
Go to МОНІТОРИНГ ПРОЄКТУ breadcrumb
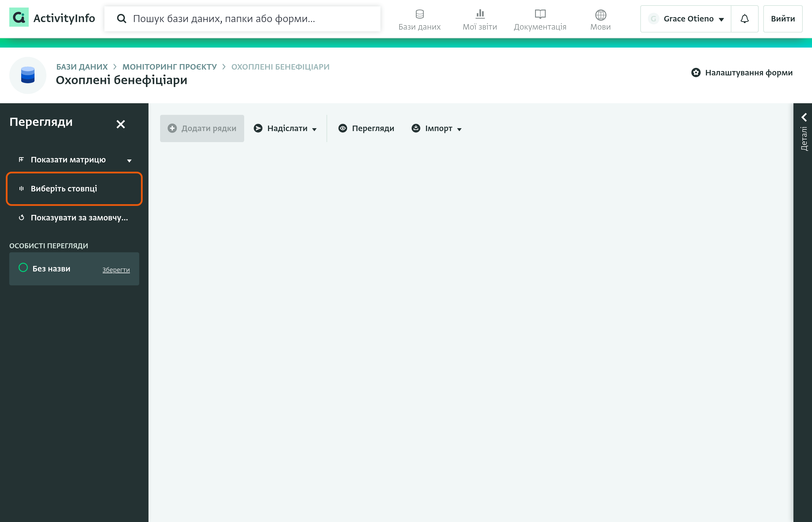(169, 67)
